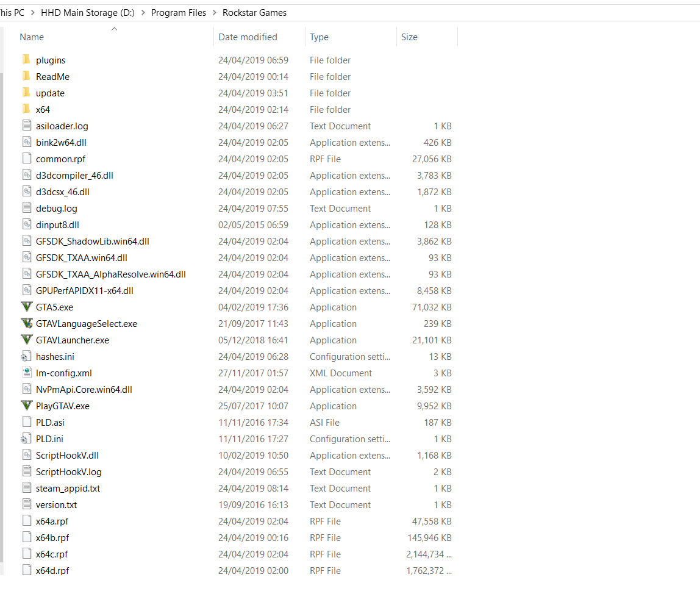The height and width of the screenshot is (591, 700).
Task: Select x64c.rpf file name
Action: (x=52, y=554)
